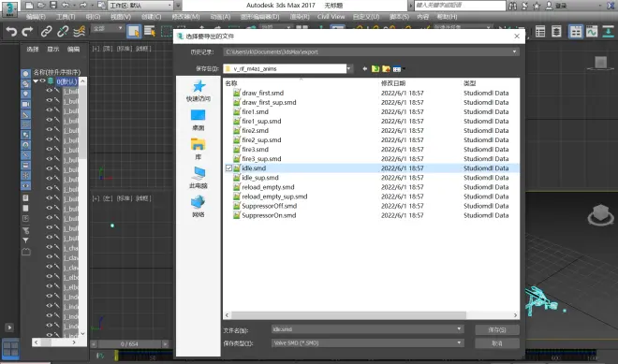Image resolution: width=618 pixels, height=364 pixels.
Task: Open This PC (此电脑) in dialog sidebar
Action: [199, 178]
